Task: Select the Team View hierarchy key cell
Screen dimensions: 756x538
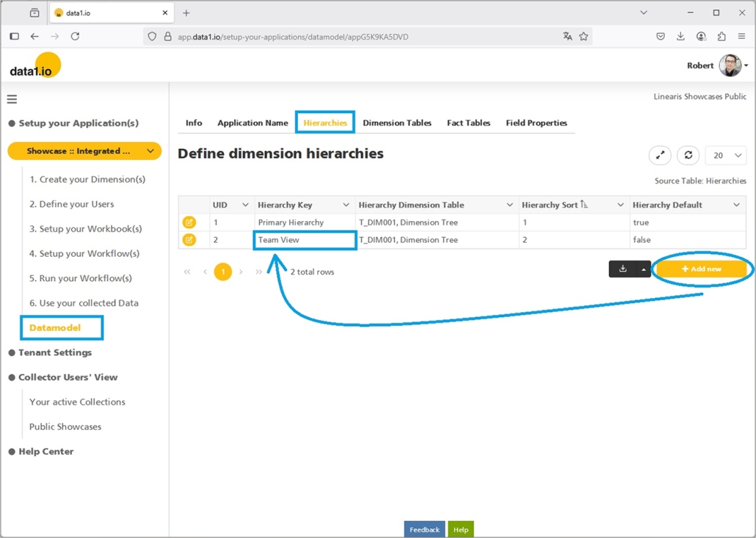Action: click(x=305, y=239)
